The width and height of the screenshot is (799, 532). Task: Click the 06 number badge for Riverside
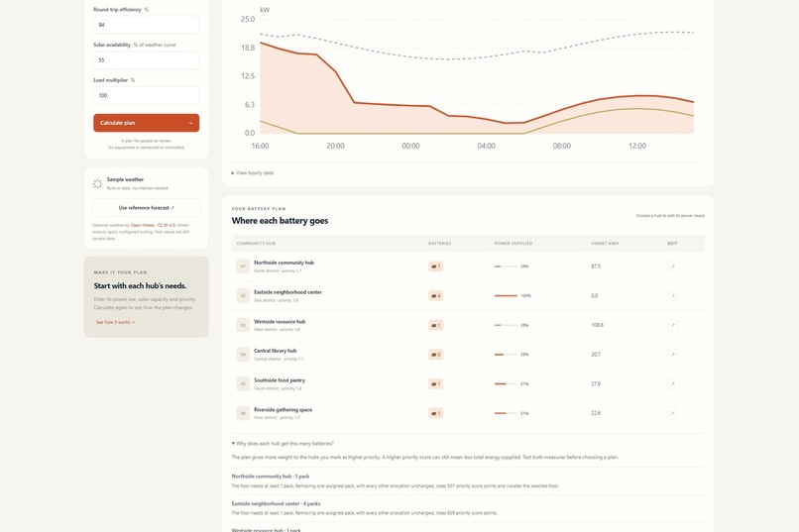tap(243, 413)
